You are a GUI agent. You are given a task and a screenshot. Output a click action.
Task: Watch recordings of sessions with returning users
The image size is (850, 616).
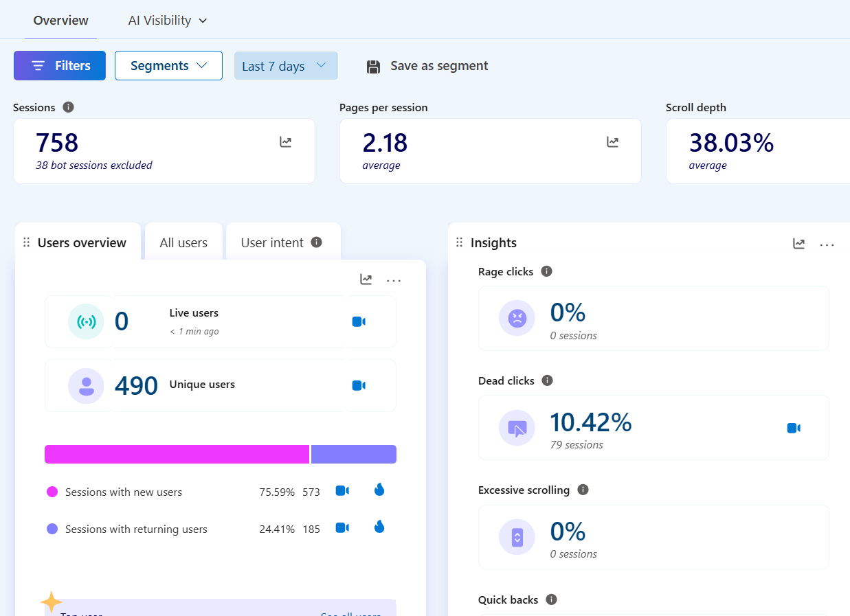[342, 527]
